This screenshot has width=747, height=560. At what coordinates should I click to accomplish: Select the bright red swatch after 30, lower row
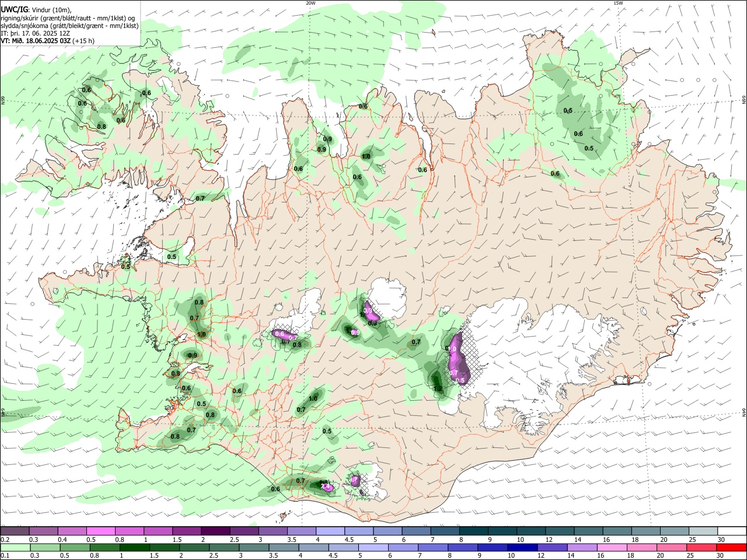pos(731,547)
